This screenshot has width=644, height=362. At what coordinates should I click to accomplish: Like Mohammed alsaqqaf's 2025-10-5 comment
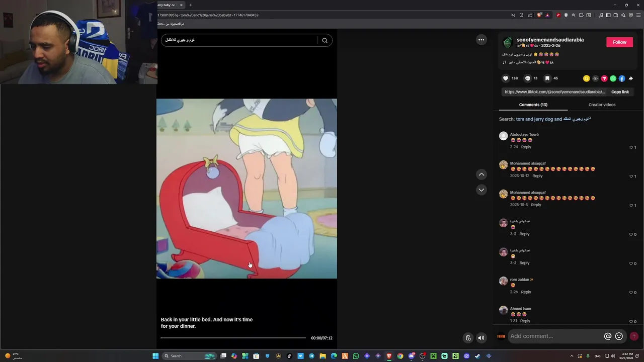coord(631,206)
